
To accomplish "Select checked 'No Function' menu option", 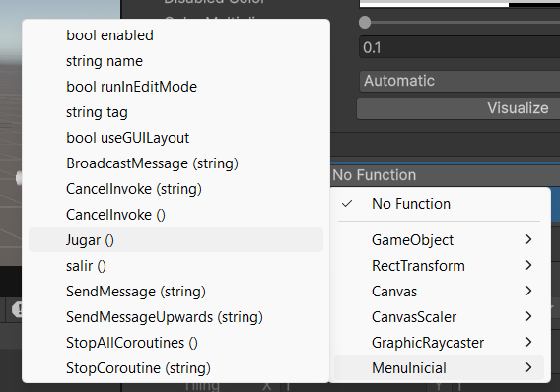I will coord(439,204).
